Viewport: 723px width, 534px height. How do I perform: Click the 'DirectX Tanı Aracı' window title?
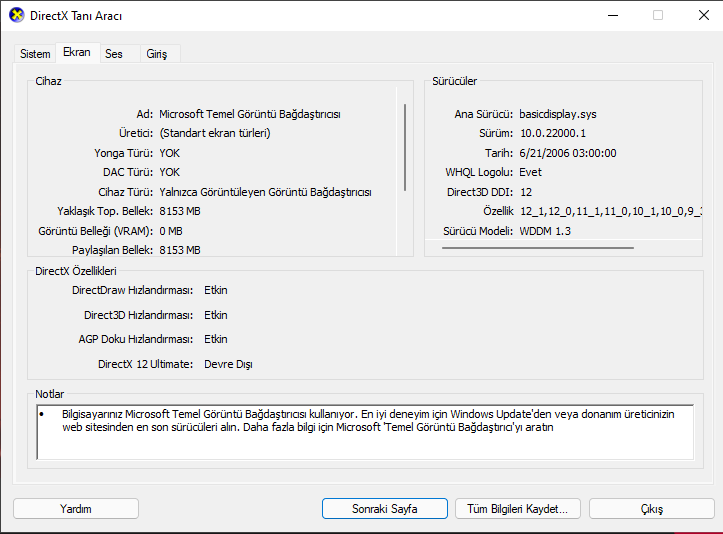point(76,16)
